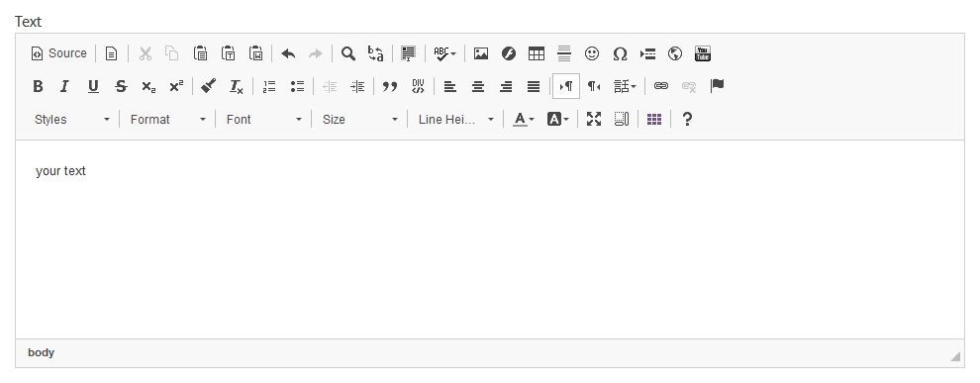
Task: Justify the text
Action: [x=534, y=86]
